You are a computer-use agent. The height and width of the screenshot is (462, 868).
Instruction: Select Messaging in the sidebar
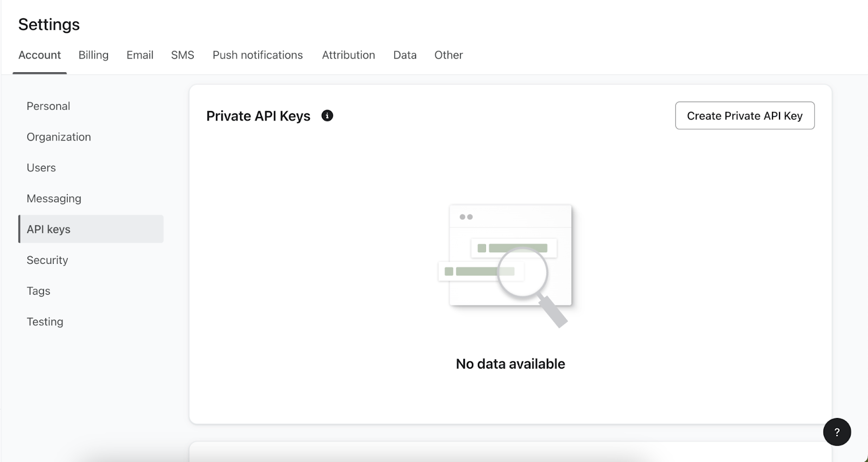click(x=54, y=199)
